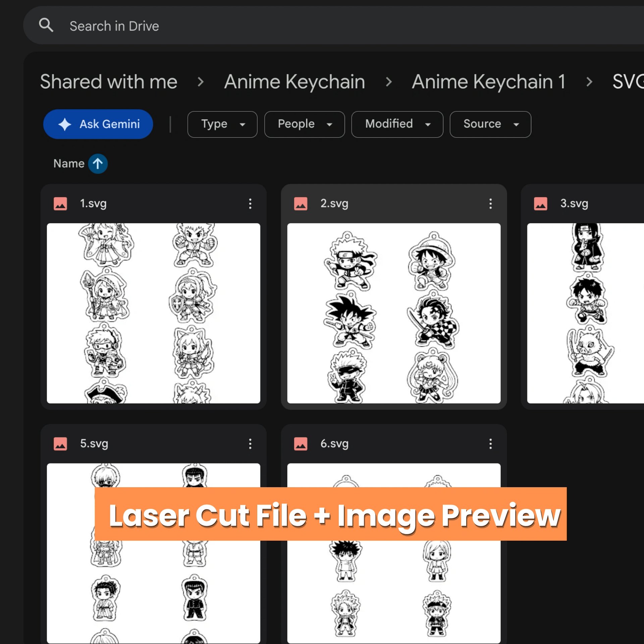The width and height of the screenshot is (644, 644).
Task: Open more actions menu for 1.svg
Action: point(250,204)
